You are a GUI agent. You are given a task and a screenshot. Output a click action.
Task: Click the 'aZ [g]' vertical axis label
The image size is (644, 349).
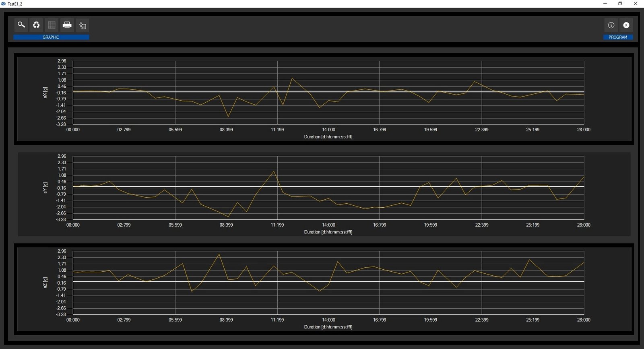(45, 283)
